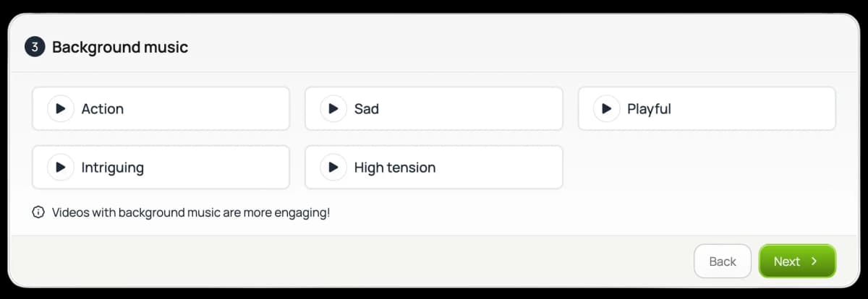Select Action as background music
Screen dimensions: 868x299
tap(161, 108)
